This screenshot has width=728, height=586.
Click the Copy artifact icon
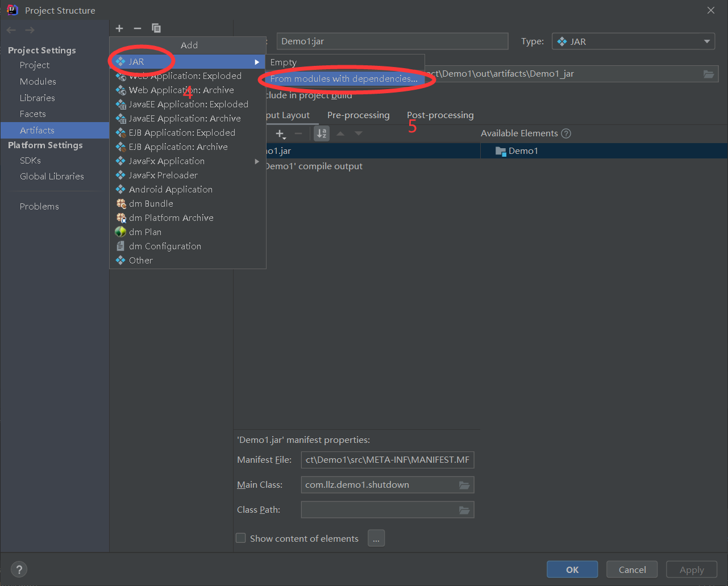[156, 28]
